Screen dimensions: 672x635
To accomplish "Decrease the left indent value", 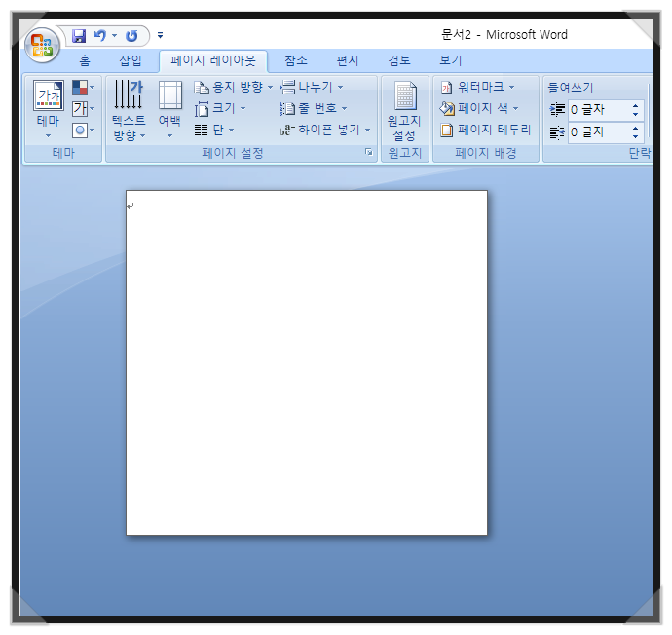I will (636, 115).
